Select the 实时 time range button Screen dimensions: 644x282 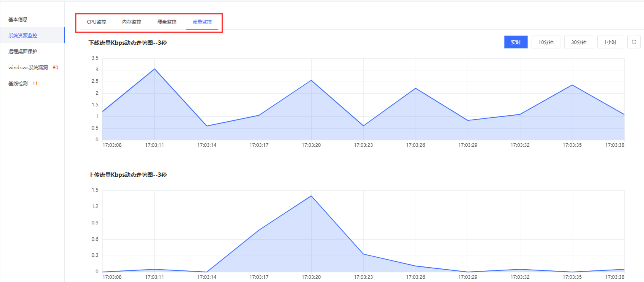point(516,42)
